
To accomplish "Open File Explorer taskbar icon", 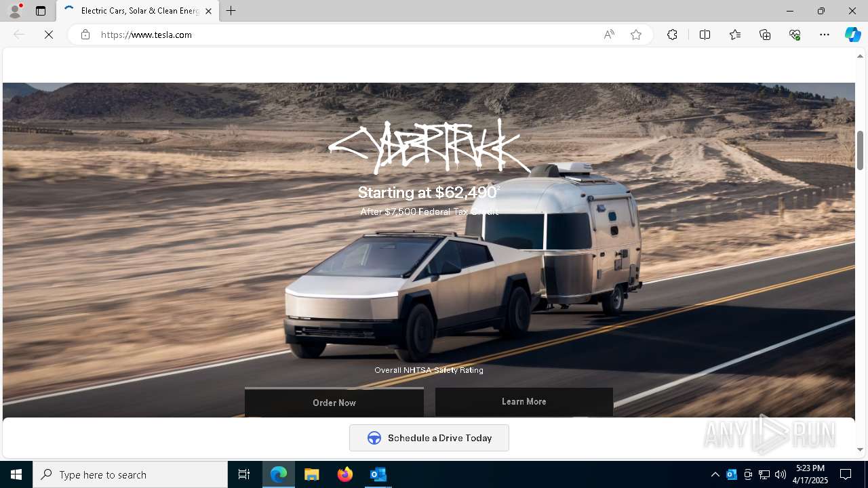I will [x=312, y=474].
